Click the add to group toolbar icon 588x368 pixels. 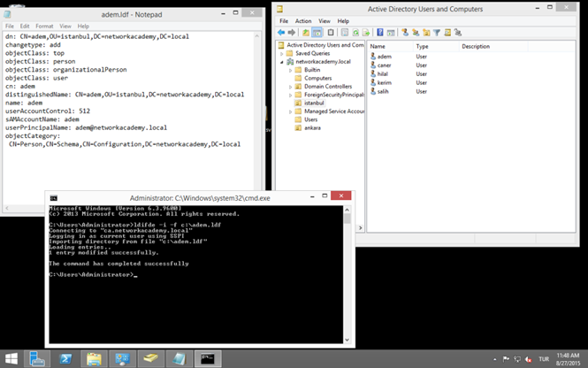458,33
